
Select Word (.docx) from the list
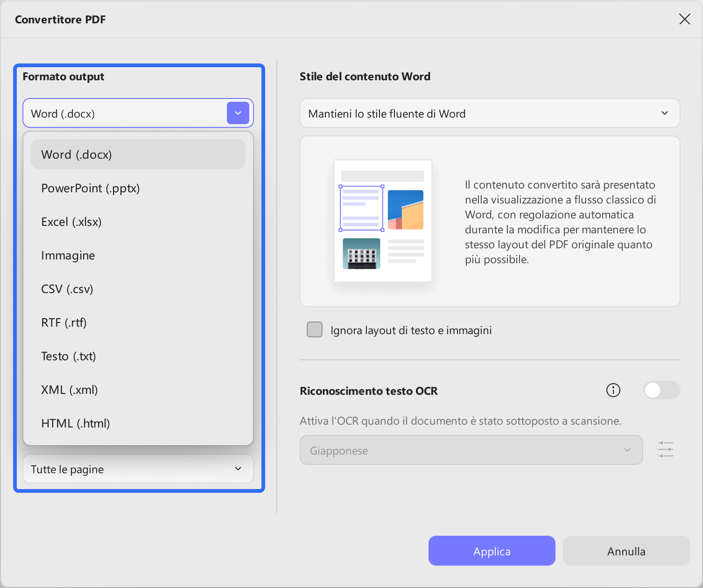(x=138, y=154)
